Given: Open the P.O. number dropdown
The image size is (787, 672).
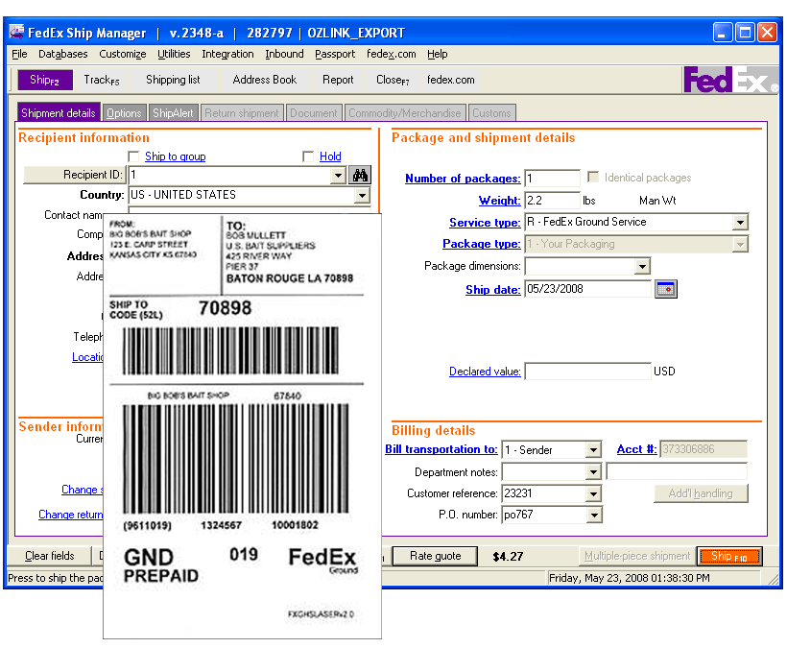Looking at the screenshot, I should tap(593, 515).
